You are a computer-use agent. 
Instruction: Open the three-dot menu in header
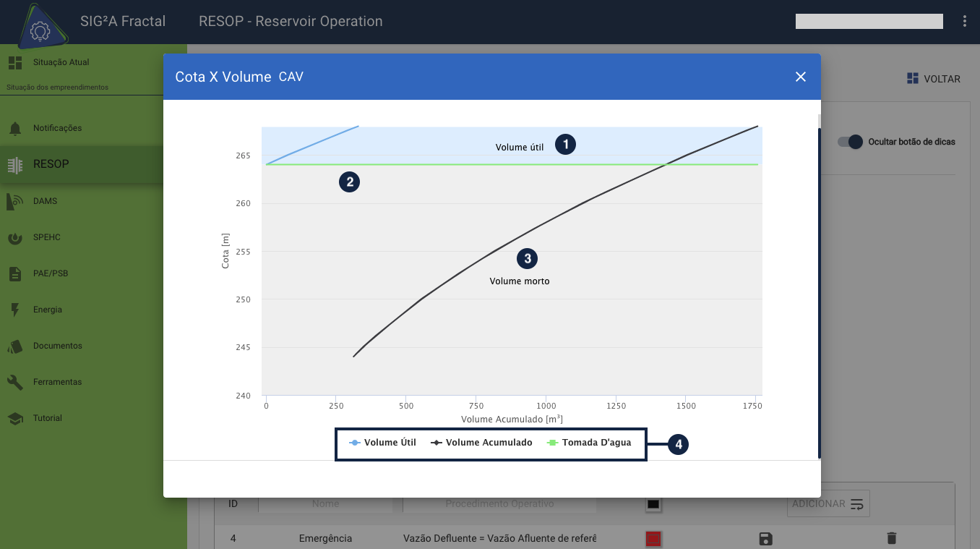click(x=965, y=22)
